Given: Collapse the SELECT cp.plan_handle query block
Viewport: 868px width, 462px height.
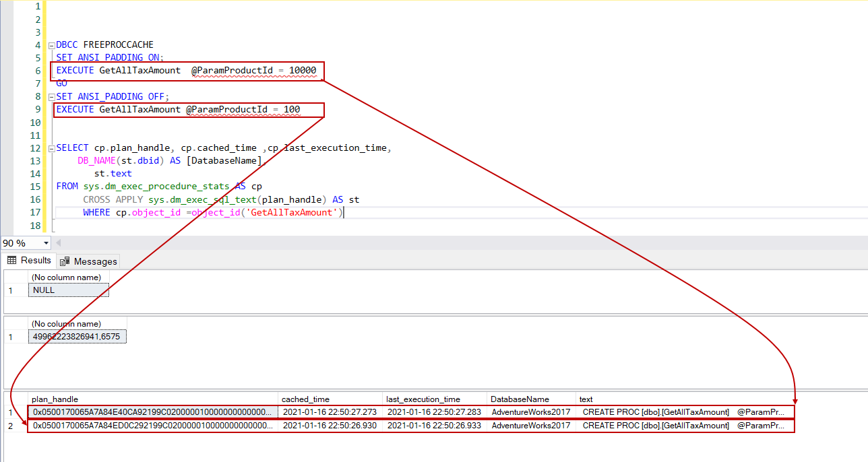Looking at the screenshot, I should click(x=51, y=147).
